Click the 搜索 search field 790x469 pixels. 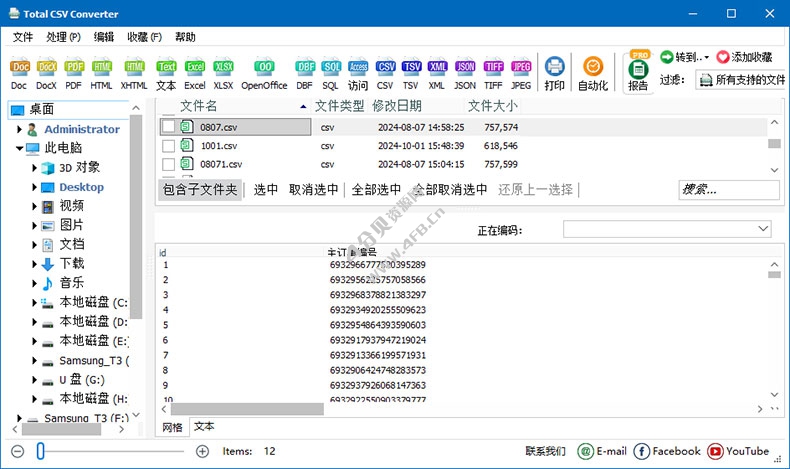[x=729, y=189]
